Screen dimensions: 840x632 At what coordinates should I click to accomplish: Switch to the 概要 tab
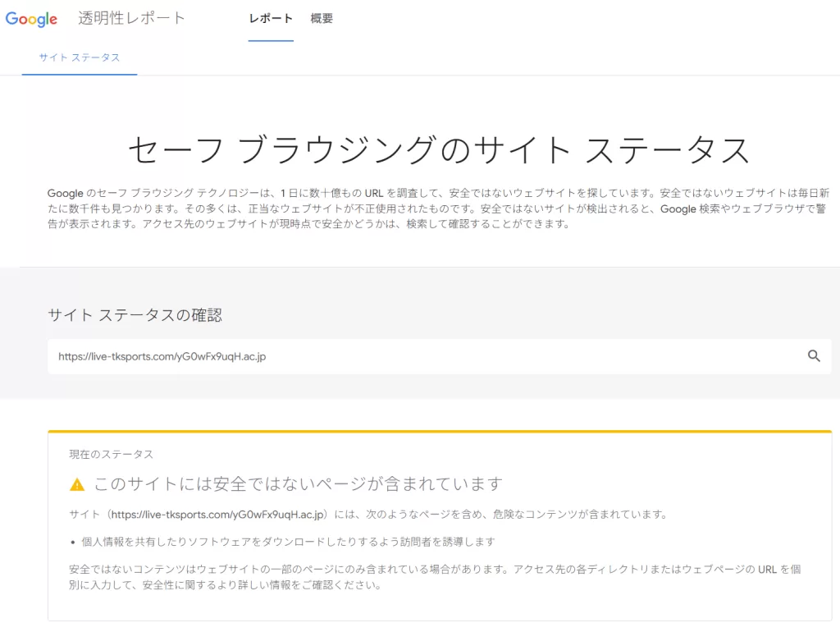click(321, 18)
